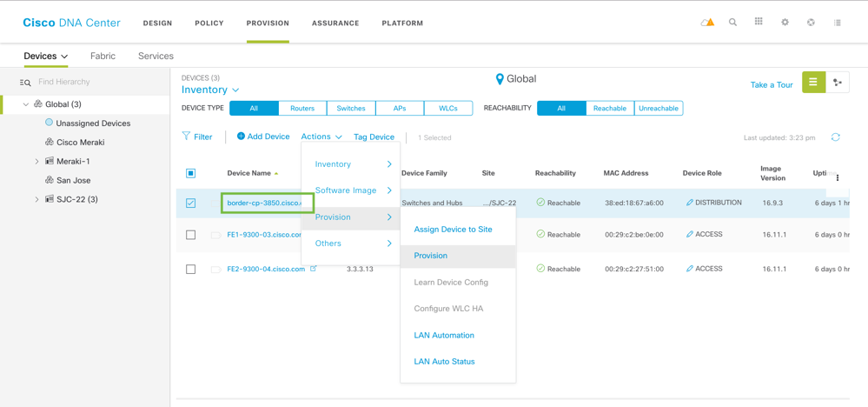
Task: Open the table column options kebab menu
Action: 838,177
